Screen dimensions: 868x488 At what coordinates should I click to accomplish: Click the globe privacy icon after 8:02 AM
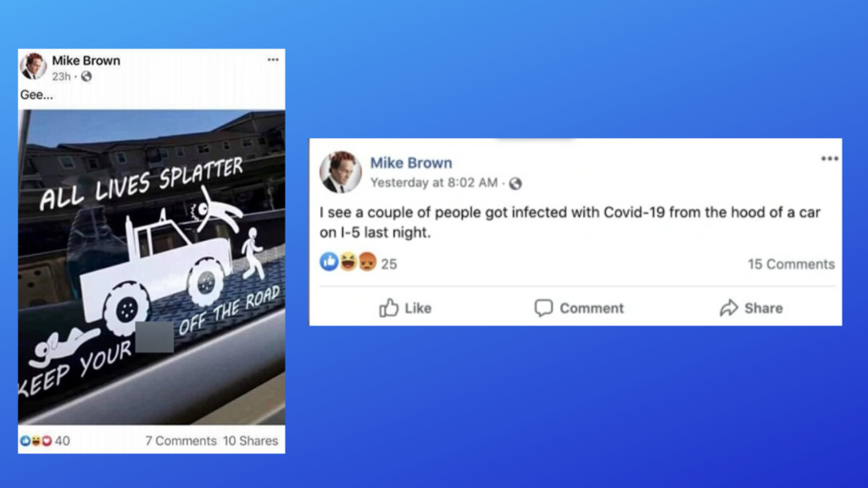515,183
